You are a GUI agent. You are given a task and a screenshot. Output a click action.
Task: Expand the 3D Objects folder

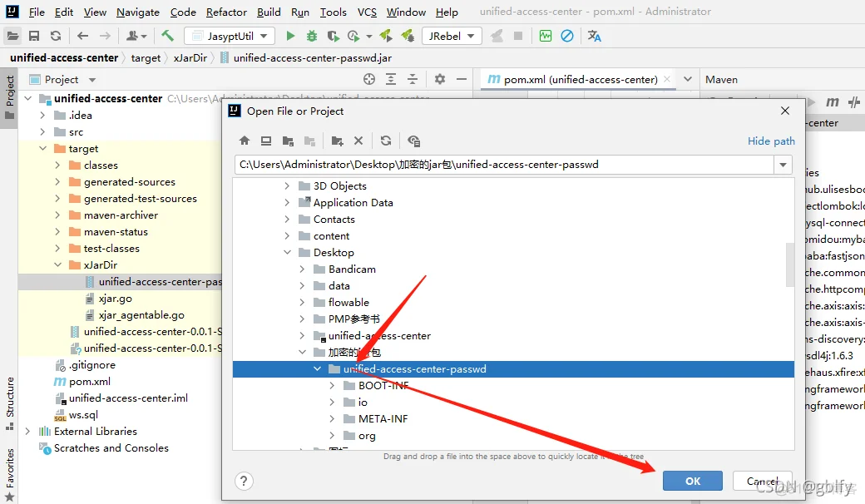(x=287, y=185)
